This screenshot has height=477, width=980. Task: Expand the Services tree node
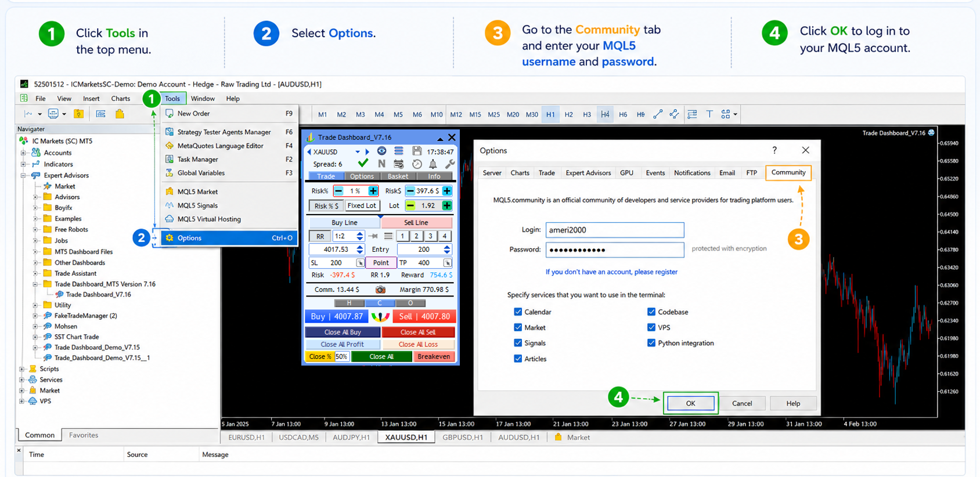[22, 380]
